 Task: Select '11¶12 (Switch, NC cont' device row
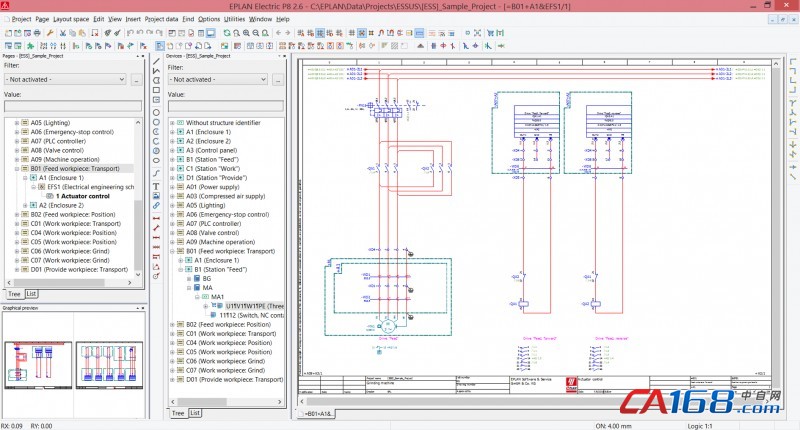coord(252,315)
